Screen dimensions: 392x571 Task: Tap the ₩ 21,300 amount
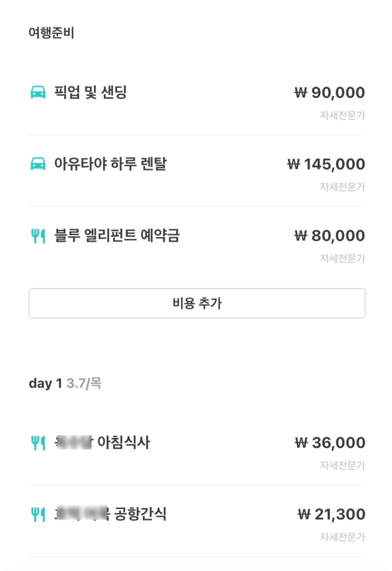(x=331, y=514)
